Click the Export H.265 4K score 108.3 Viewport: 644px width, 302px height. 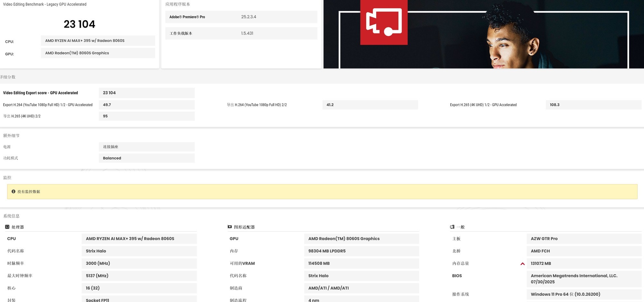554,105
